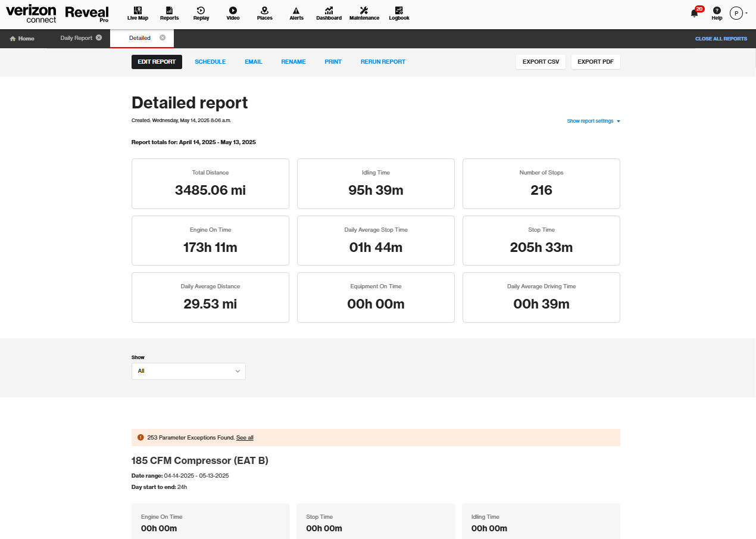The image size is (756, 539).
Task: Go to the Video section
Action: pos(233,13)
